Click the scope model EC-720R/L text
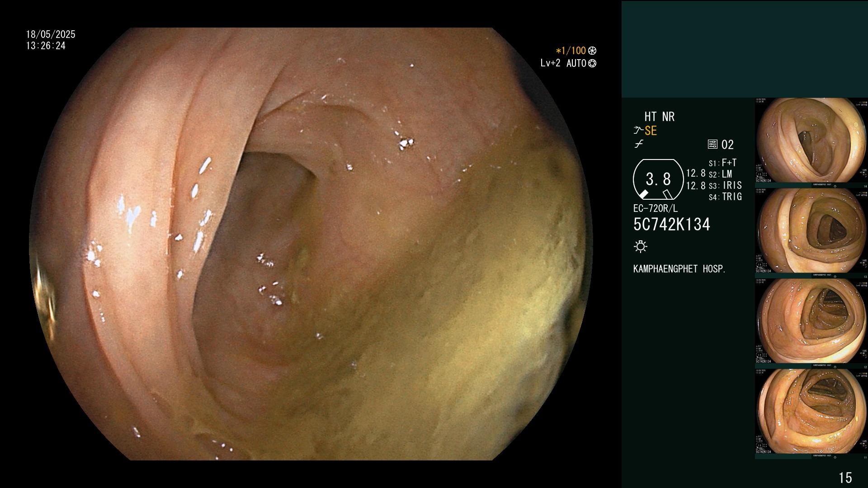This screenshot has width=868, height=488. [x=656, y=209]
